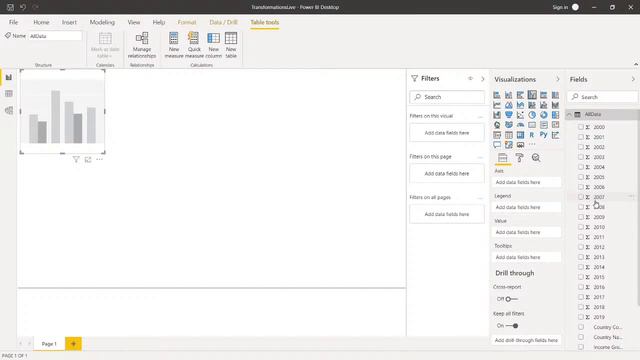640x360 pixels.
Task: Open more visuals ellipsis in Visualizations
Action: (x=532, y=144)
